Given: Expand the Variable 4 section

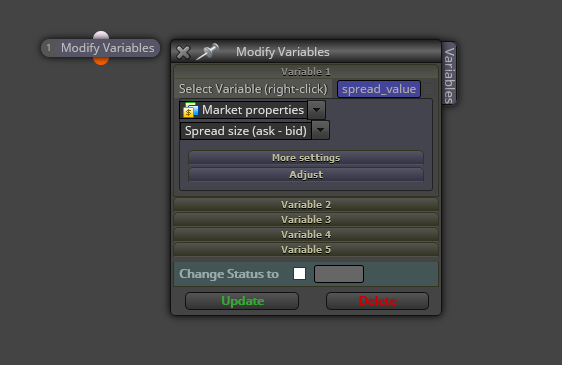Looking at the screenshot, I should [306, 234].
